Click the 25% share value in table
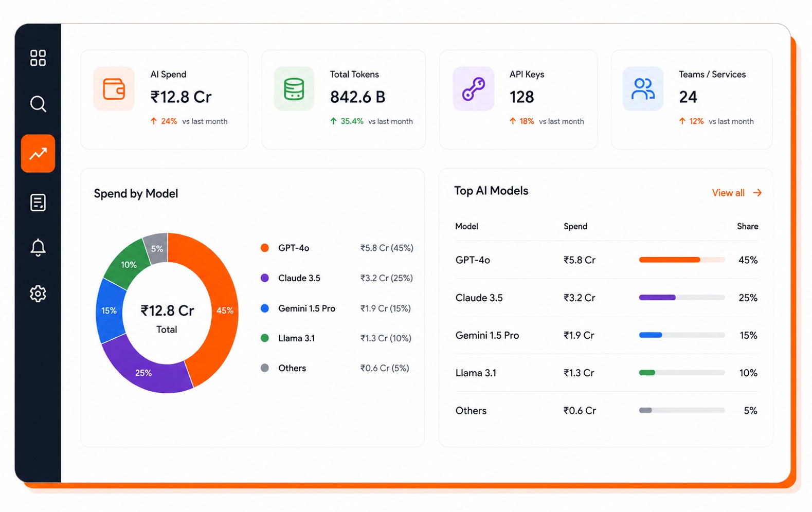Viewport: 812px width, 512px height. click(x=748, y=298)
